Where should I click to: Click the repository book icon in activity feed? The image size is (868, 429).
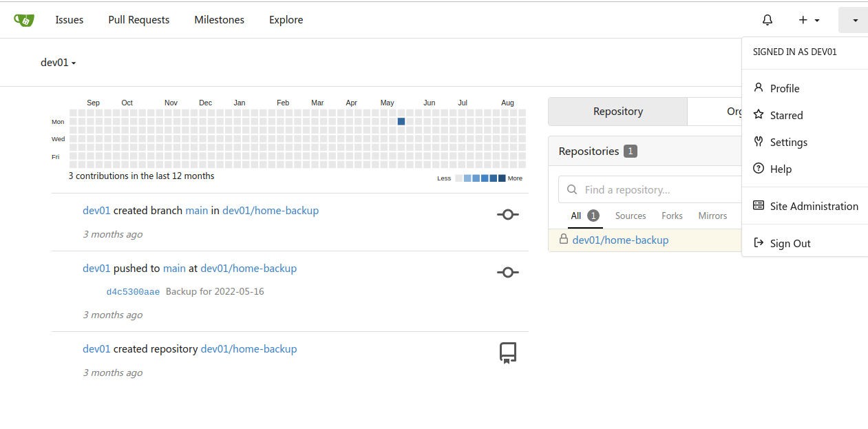click(x=507, y=353)
